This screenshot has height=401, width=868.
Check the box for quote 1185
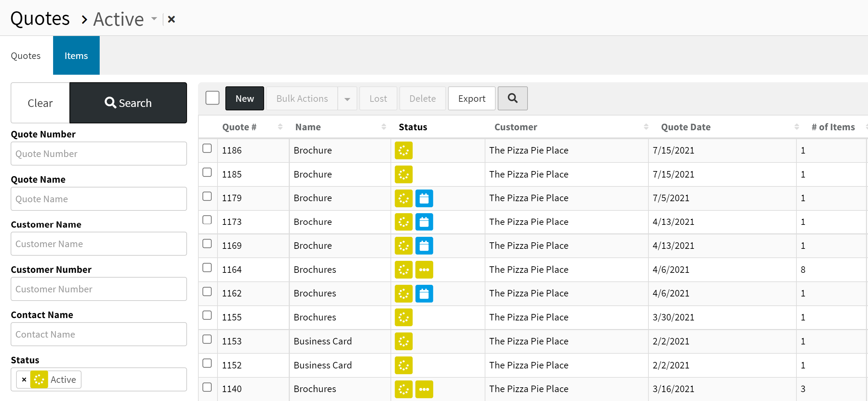point(207,172)
